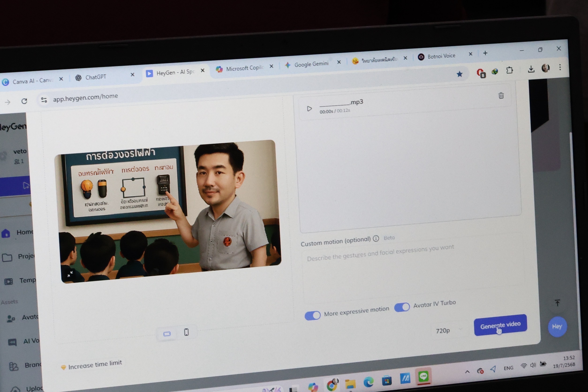Close the ChatGPT tab
Viewport: 588px width, 392px height.
click(x=132, y=75)
